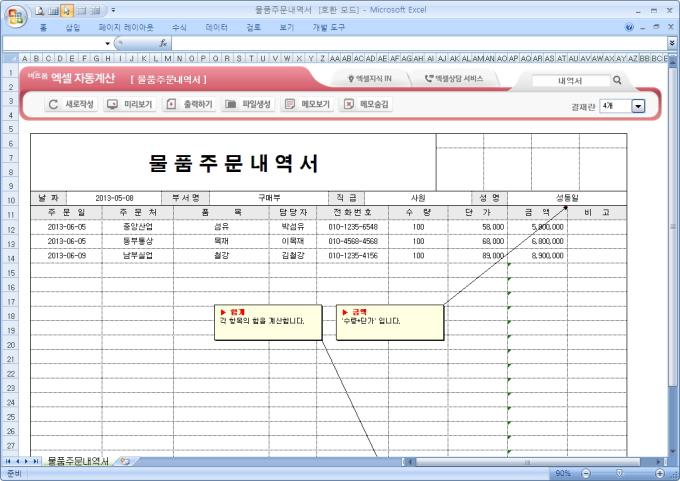Select the amount 8,900,000 cell
Viewport: 680px width, 481px height.
[x=537, y=255]
